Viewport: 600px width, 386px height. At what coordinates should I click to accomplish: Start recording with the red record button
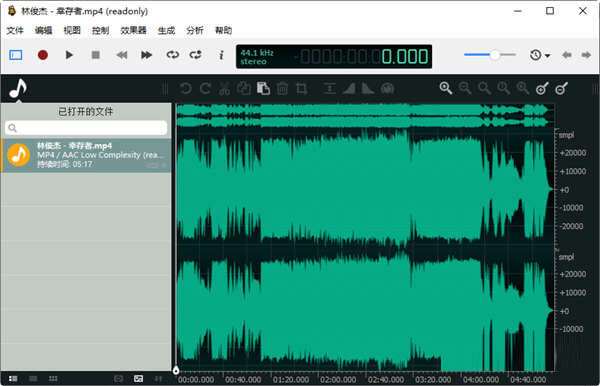(x=43, y=55)
